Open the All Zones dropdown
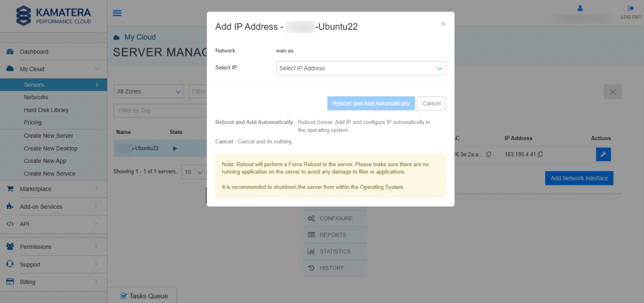The image size is (644, 303). pos(148,91)
